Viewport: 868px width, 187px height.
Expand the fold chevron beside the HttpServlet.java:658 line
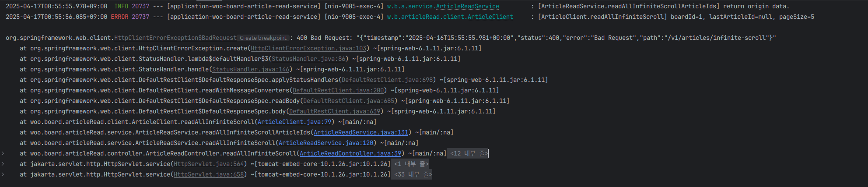[x=3, y=174]
